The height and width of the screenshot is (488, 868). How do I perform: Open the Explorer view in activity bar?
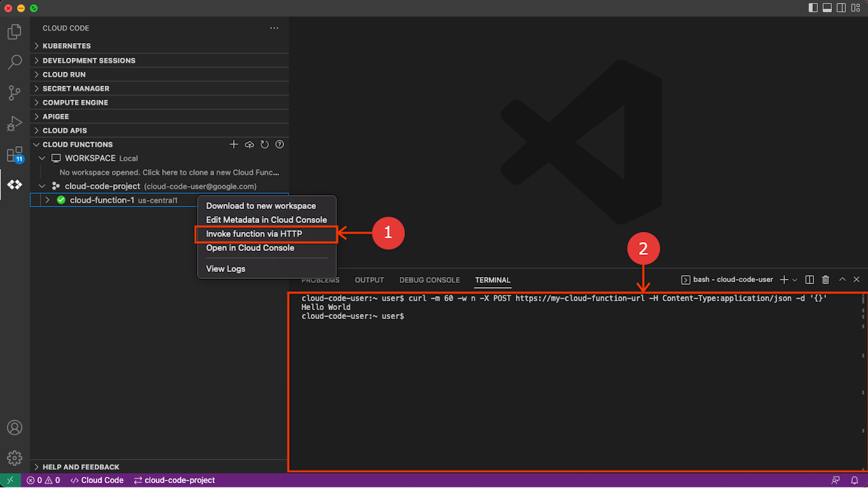[15, 32]
